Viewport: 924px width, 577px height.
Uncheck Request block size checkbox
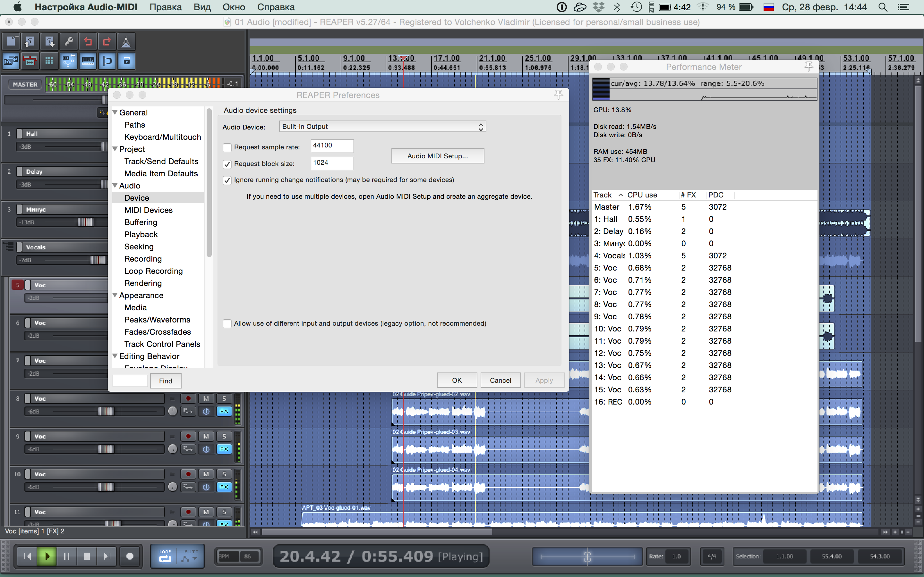227,164
